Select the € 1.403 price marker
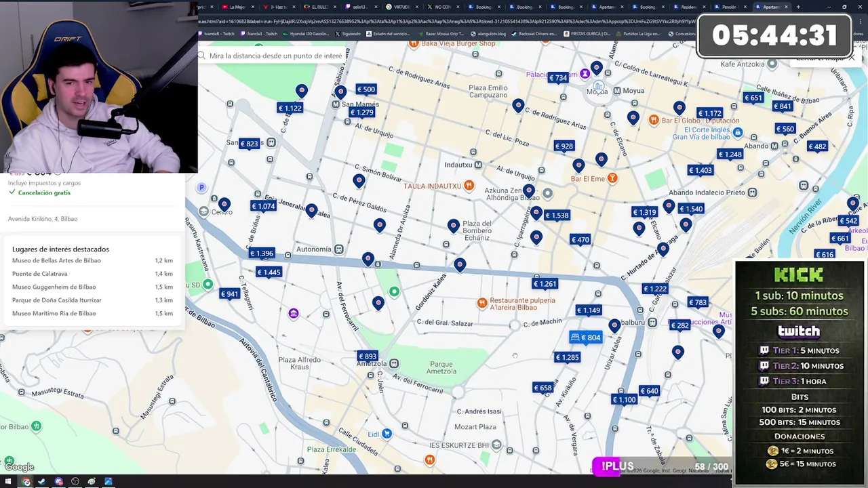 click(700, 170)
